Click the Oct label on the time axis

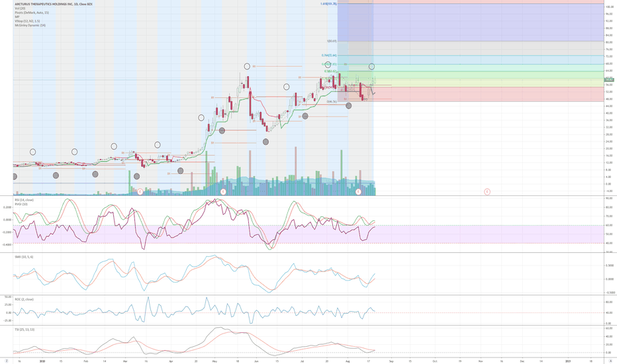[x=435, y=361]
